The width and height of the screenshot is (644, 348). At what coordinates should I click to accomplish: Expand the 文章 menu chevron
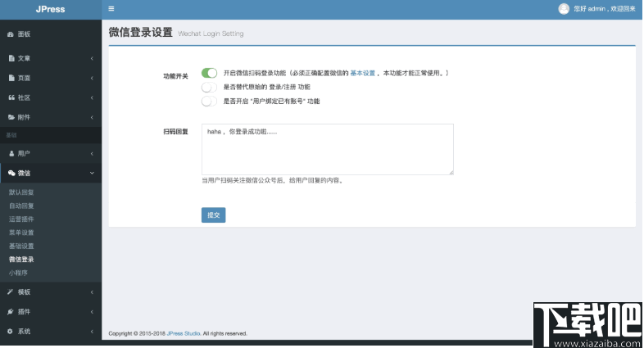pyautogui.click(x=92, y=58)
